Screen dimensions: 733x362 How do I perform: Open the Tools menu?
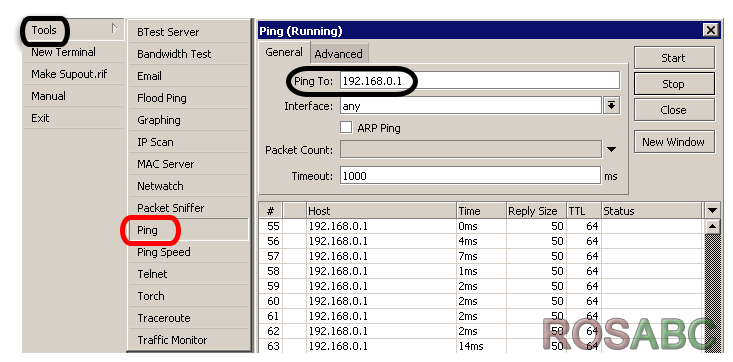tap(73, 30)
